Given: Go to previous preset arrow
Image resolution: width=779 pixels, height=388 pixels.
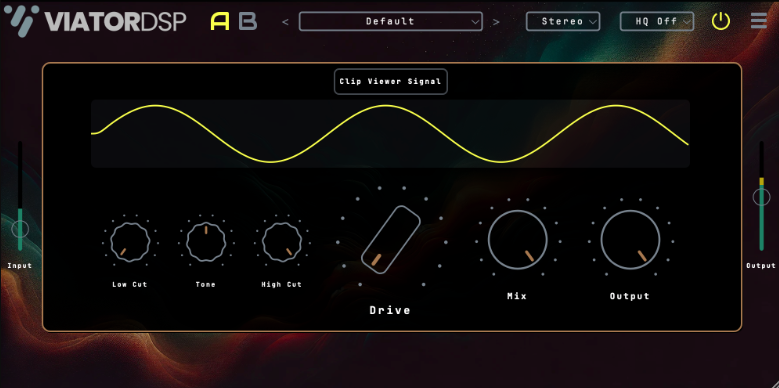Looking at the screenshot, I should click(x=285, y=22).
